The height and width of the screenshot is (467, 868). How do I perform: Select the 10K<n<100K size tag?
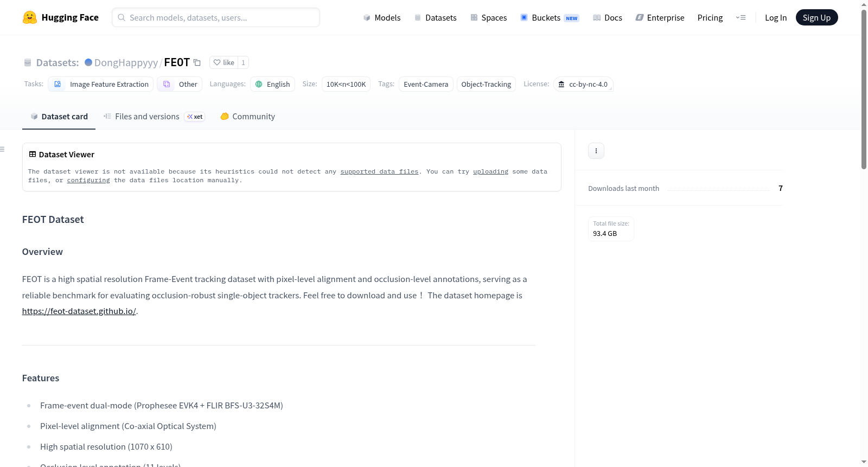point(346,84)
